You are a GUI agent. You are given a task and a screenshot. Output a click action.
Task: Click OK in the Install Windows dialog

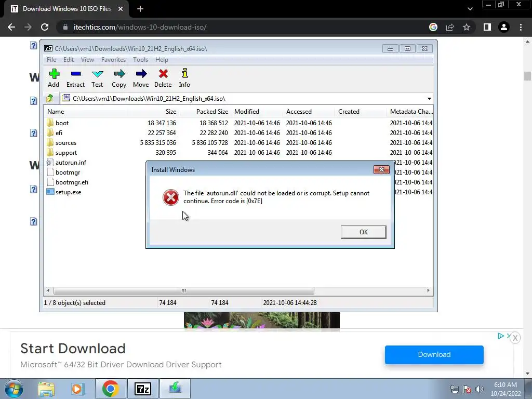point(363,232)
